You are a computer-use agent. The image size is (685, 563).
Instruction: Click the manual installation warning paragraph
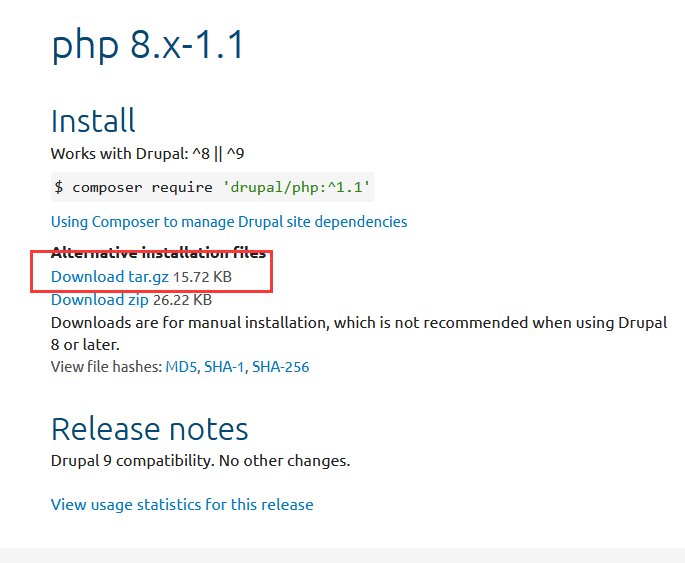pyautogui.click(x=359, y=334)
